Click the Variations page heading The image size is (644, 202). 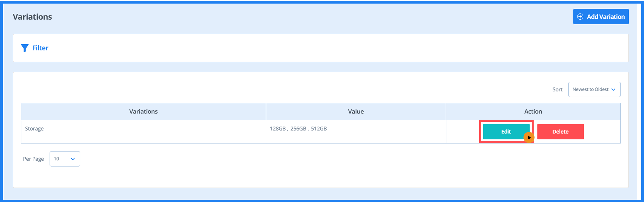click(x=32, y=17)
